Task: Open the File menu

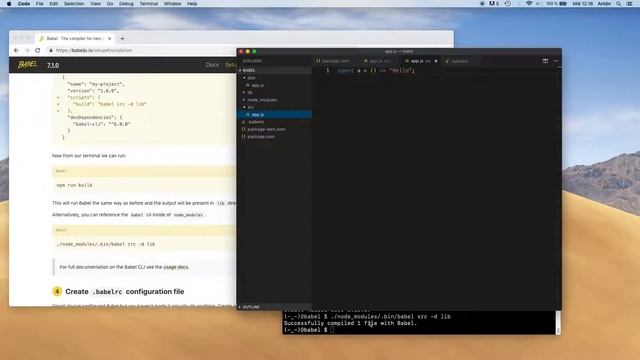Action: point(40,4)
